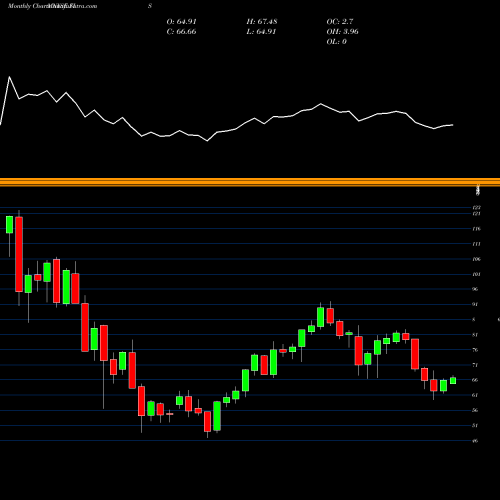Click the initial spike peak of the white line
The height and width of the screenshot is (500, 500).
[9, 77]
